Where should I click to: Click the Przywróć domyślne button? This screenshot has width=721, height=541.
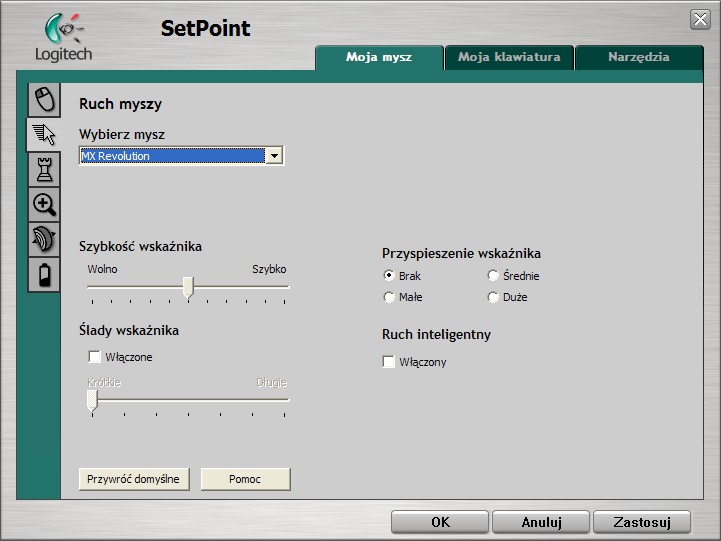click(x=134, y=479)
